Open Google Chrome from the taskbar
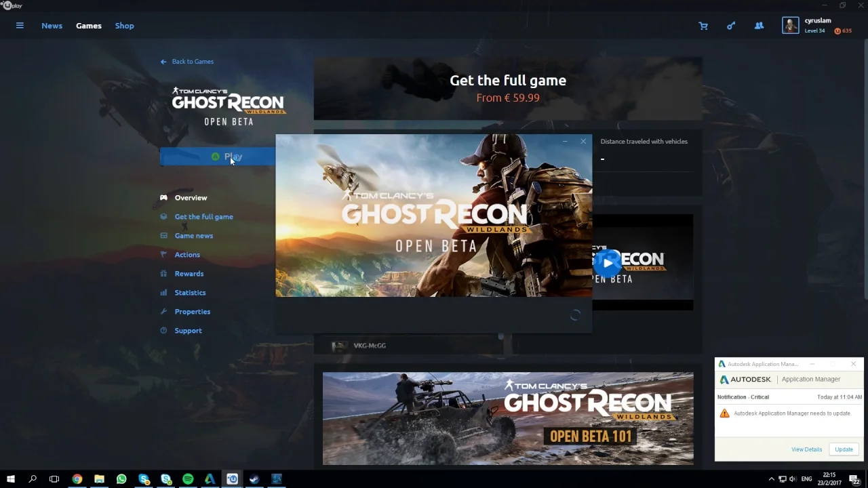The image size is (868, 488). point(77,479)
